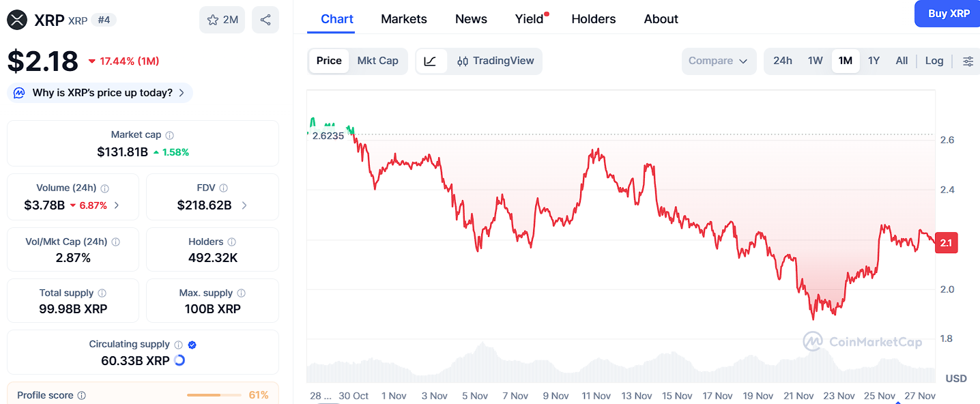
Task: Click the Holders info icon
Action: point(232,242)
